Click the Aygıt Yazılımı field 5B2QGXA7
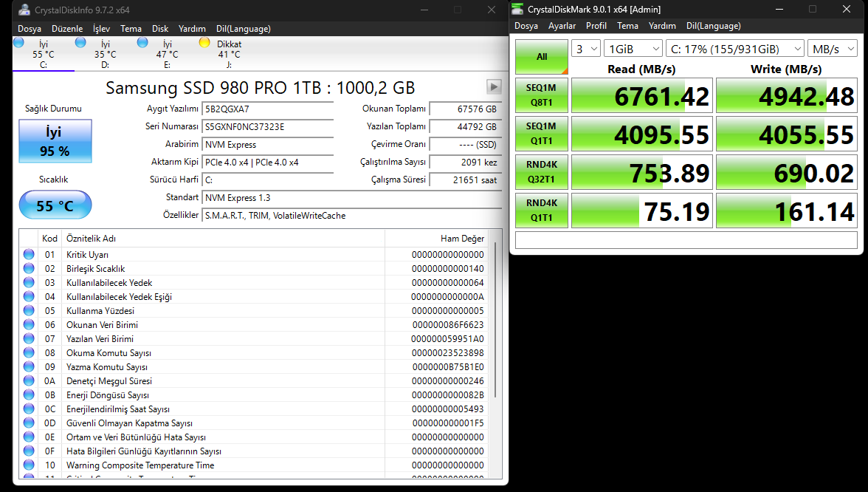 point(267,109)
